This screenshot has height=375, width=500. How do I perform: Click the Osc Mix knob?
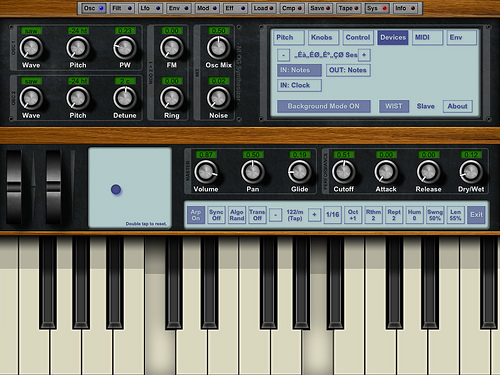click(x=218, y=48)
